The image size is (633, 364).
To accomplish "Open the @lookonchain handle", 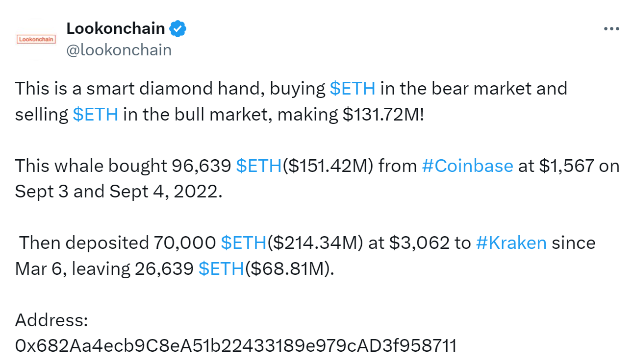I will [x=119, y=50].
